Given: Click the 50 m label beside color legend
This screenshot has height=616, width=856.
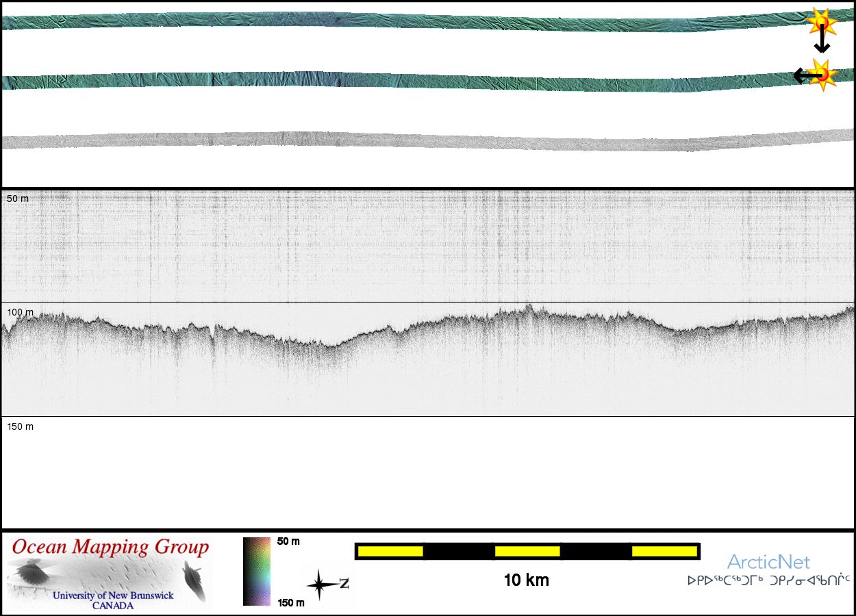Looking at the screenshot, I should [288, 541].
